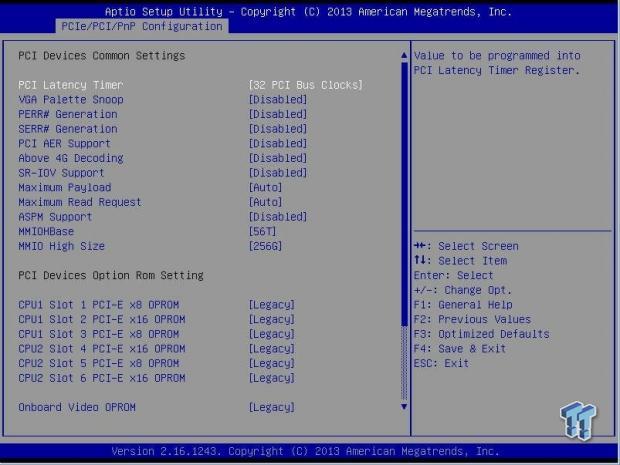
Task: Open Legacy value for CPU2 Slot 5
Action: tap(272, 363)
